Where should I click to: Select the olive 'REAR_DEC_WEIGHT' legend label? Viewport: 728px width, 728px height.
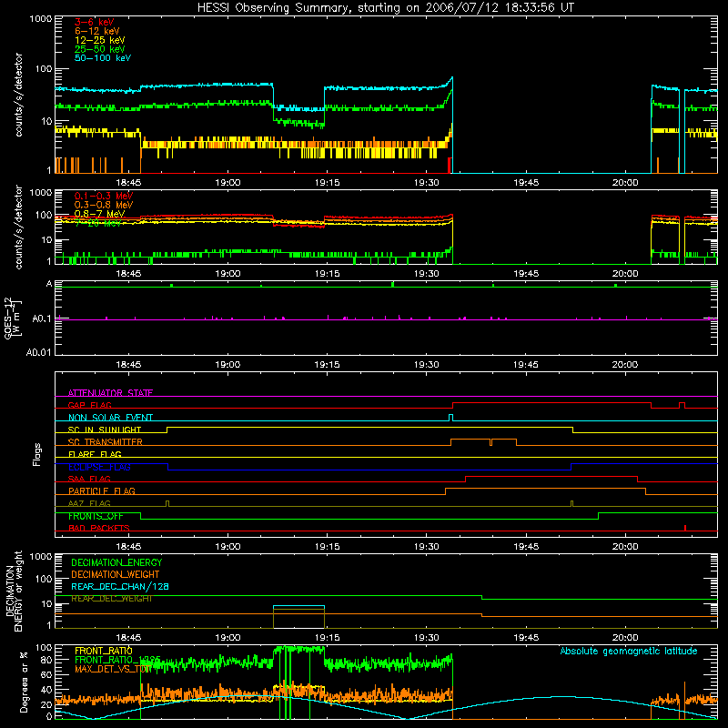click(x=112, y=599)
